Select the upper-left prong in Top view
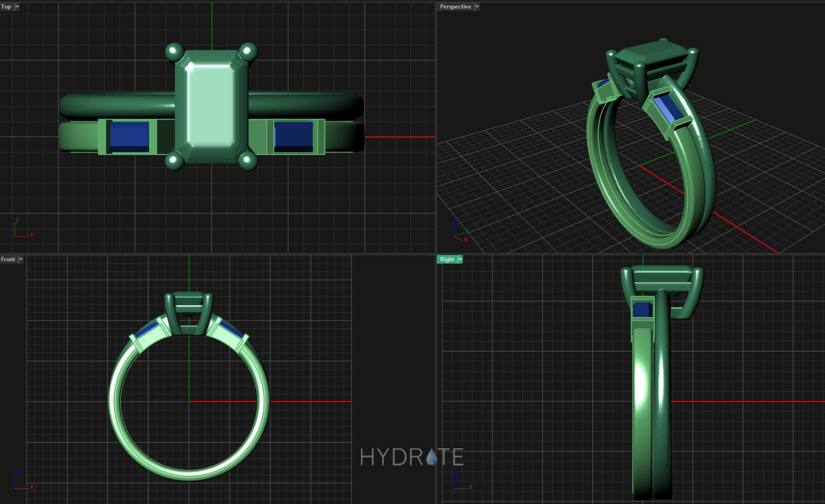Screen dimensions: 825x504 [x=174, y=52]
